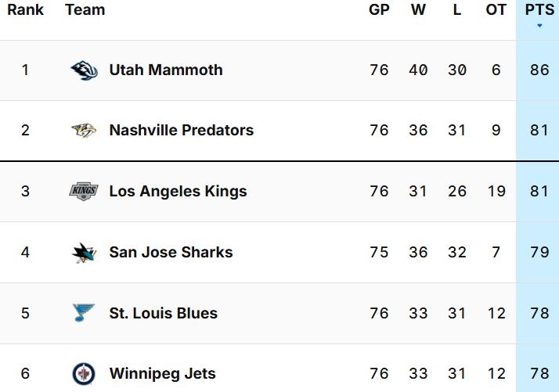Click the St. Louis Blues logo
Screen dimensions: 559x392
point(84,313)
